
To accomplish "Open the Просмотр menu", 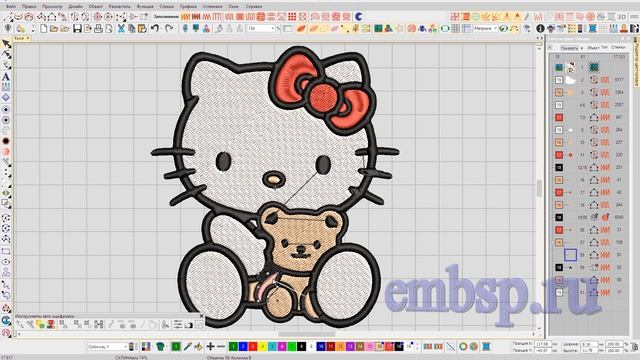I will (52, 7).
